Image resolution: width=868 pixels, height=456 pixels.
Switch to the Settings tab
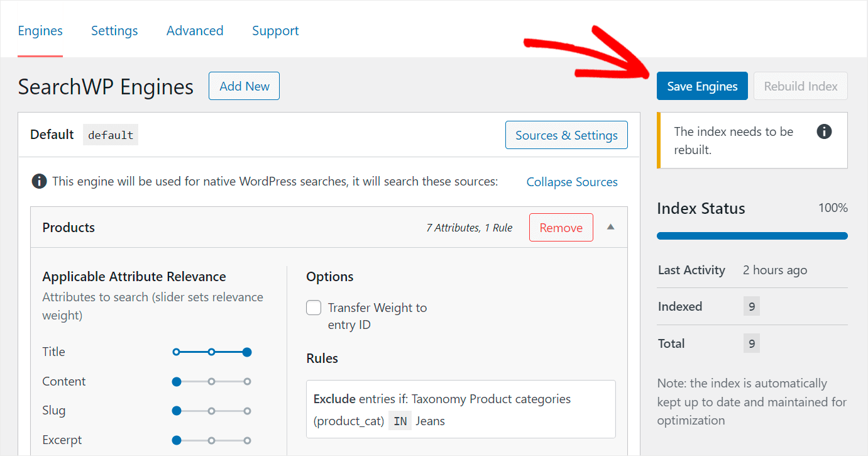(114, 31)
